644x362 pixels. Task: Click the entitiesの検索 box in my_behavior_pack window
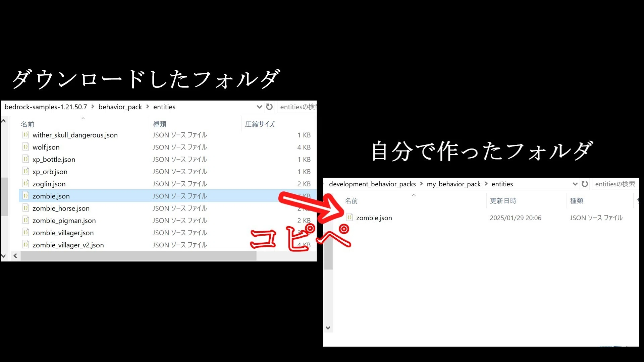tap(615, 184)
